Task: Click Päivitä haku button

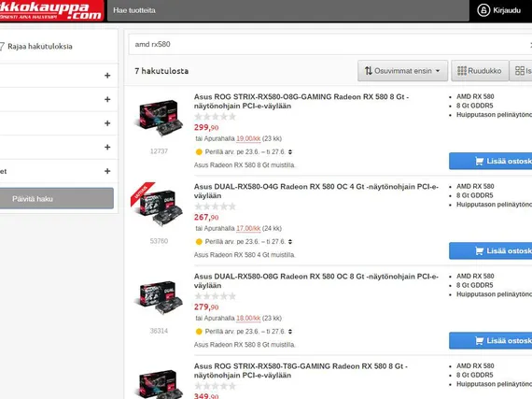Action: [56, 199]
